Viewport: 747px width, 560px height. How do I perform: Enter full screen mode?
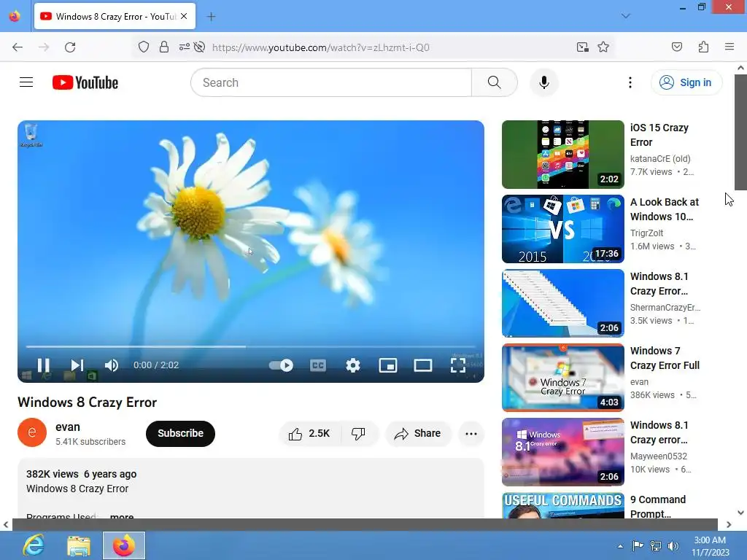coord(458,365)
